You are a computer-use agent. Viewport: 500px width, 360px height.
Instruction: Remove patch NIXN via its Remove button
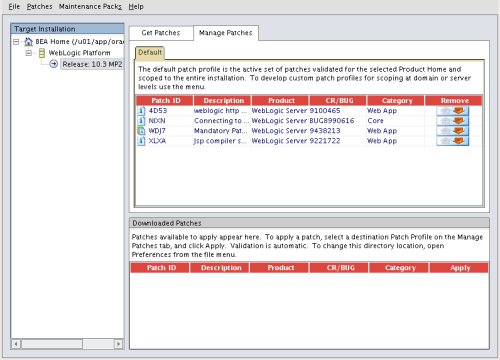click(x=453, y=121)
